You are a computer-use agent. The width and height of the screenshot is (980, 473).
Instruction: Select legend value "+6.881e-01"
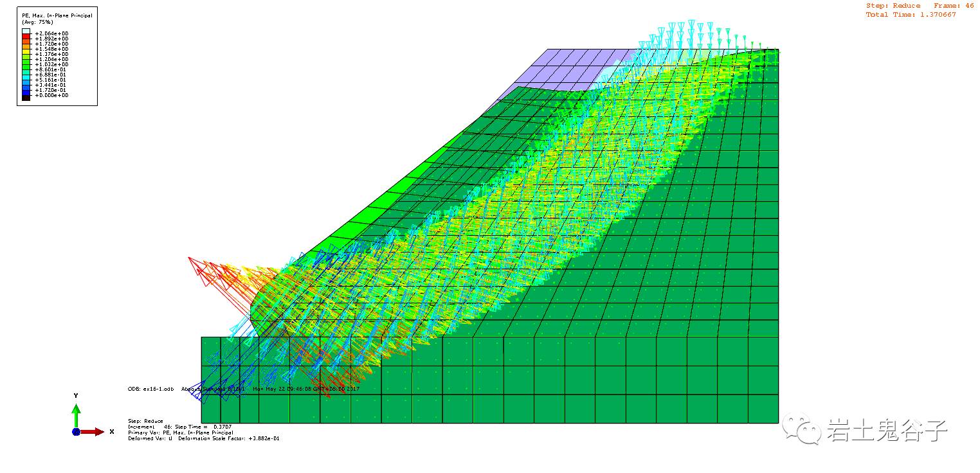click(x=50, y=75)
